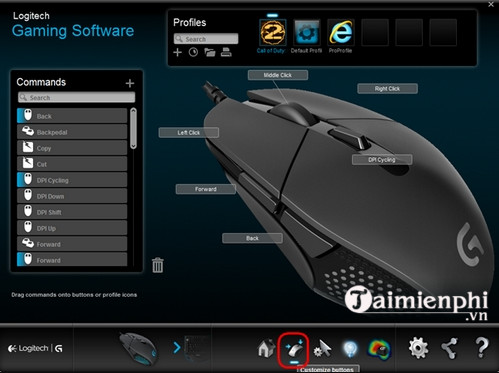Click the trash can delete icon
This screenshot has width=499, height=373.
click(158, 265)
